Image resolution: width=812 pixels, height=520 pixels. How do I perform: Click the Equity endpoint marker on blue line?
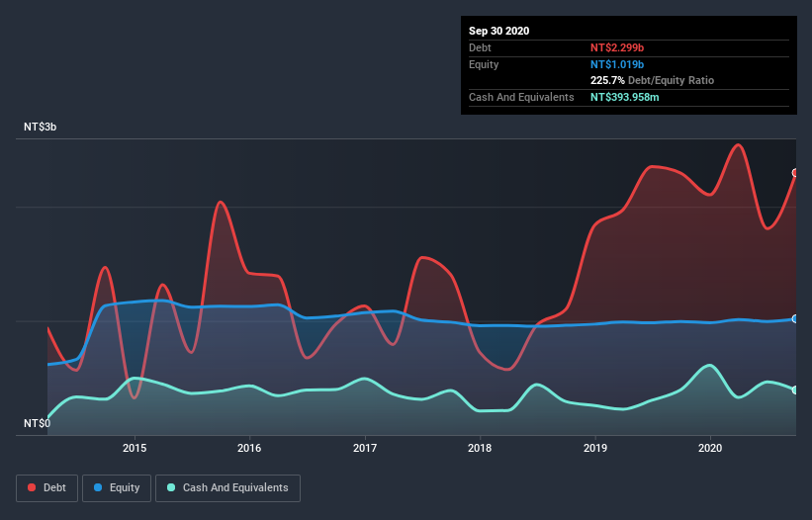(795, 318)
